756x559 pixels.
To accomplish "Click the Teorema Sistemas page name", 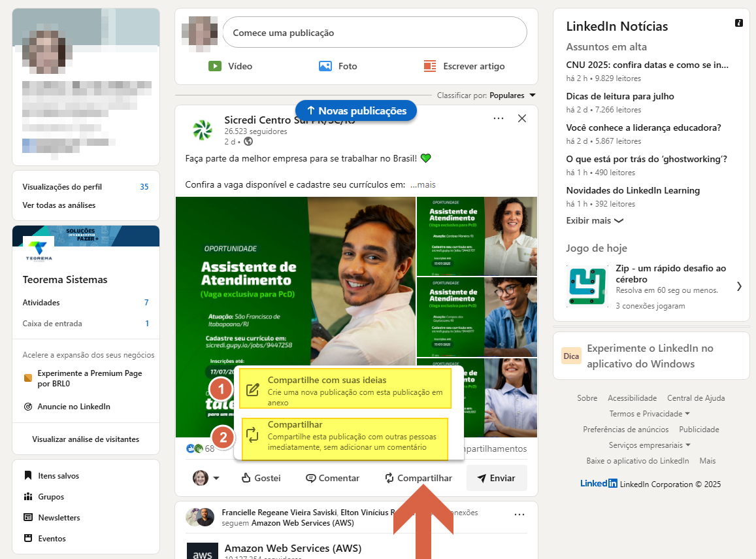I will click(x=65, y=280).
